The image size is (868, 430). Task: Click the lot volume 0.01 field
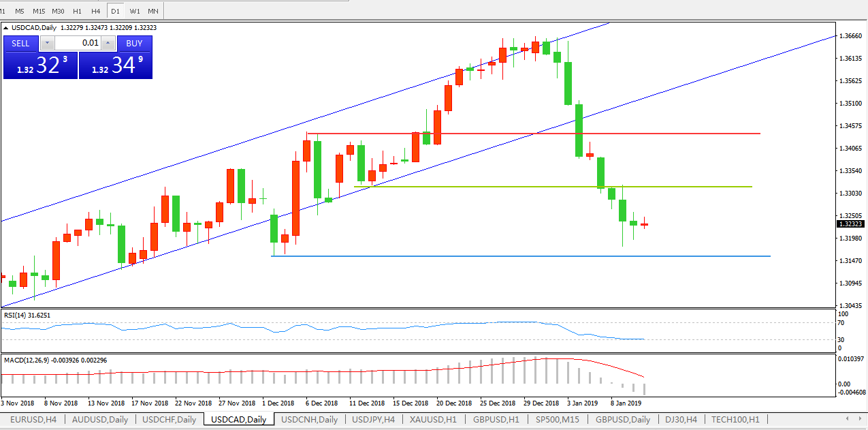[x=78, y=43]
